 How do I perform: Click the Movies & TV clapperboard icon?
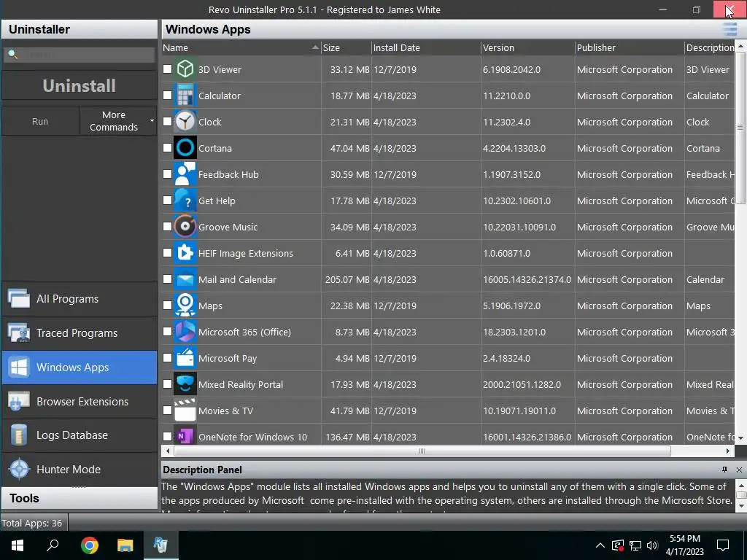click(185, 410)
